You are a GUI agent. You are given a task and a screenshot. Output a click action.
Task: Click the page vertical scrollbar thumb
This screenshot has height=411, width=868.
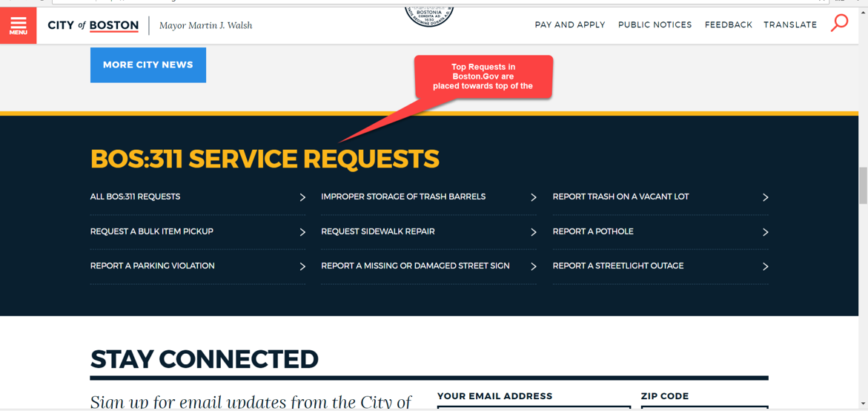point(863,185)
